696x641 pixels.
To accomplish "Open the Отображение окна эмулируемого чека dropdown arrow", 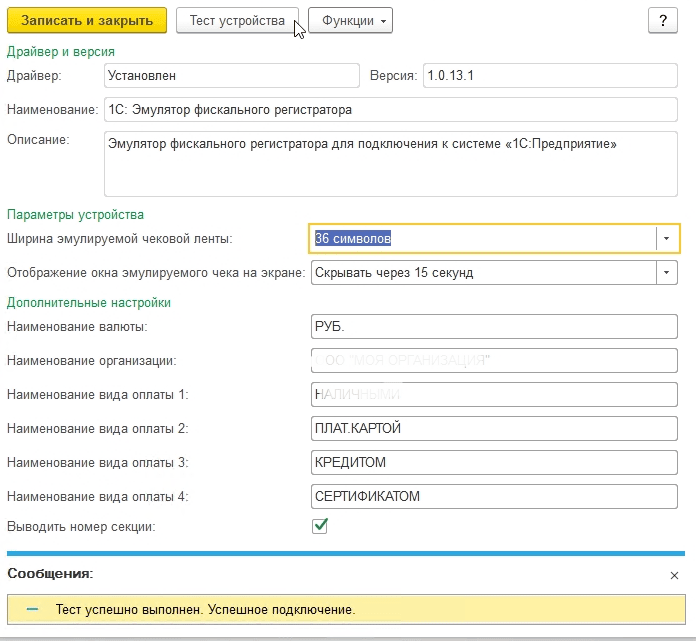I will tap(667, 272).
